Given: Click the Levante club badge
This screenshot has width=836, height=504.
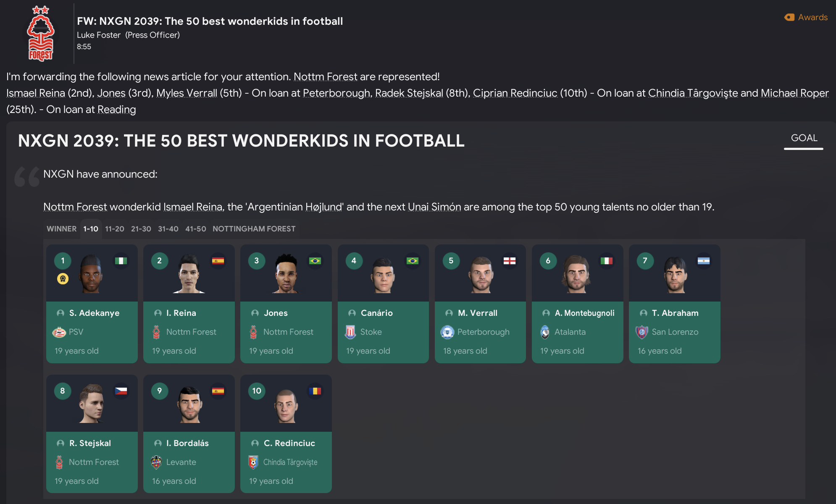Looking at the screenshot, I should tap(156, 462).
